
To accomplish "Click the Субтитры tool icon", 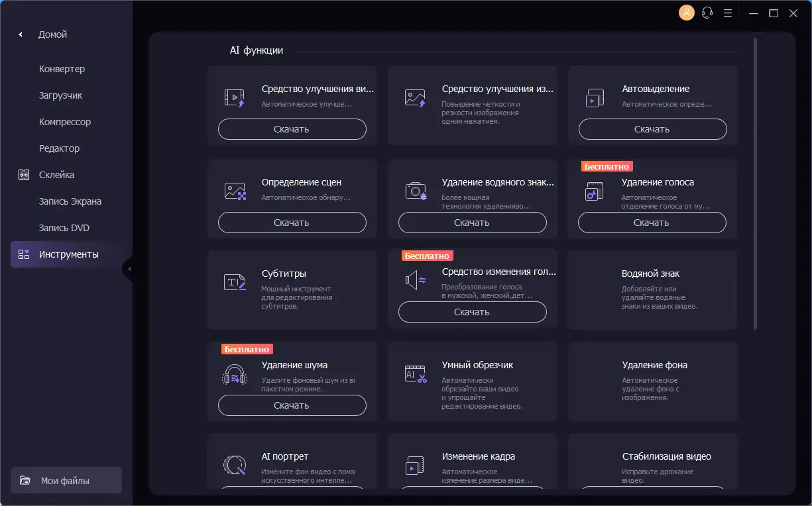I will pyautogui.click(x=235, y=283).
